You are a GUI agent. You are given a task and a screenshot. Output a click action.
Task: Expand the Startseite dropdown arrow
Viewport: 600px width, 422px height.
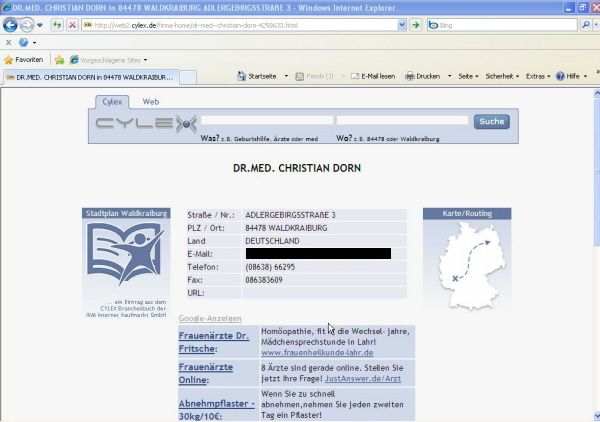pyautogui.click(x=286, y=76)
